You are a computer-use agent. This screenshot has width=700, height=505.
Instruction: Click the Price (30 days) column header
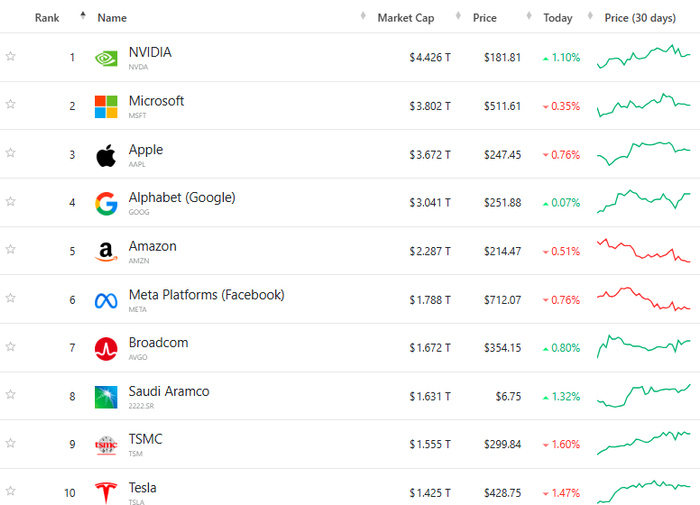pos(640,18)
